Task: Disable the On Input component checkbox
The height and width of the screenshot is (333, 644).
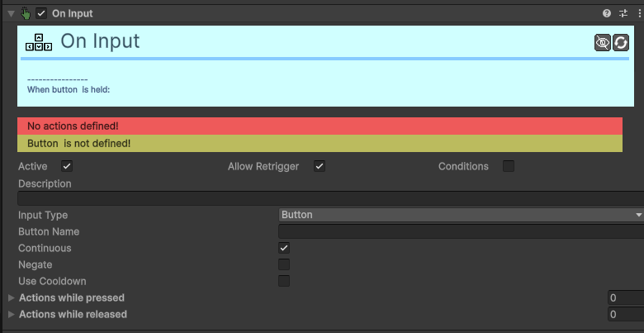Action: coord(41,13)
